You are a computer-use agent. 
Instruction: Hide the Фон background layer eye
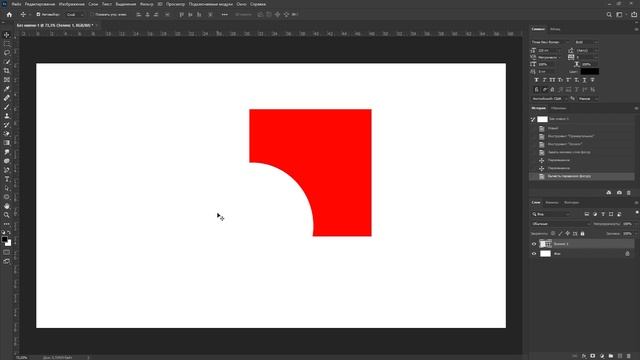[x=534, y=254]
